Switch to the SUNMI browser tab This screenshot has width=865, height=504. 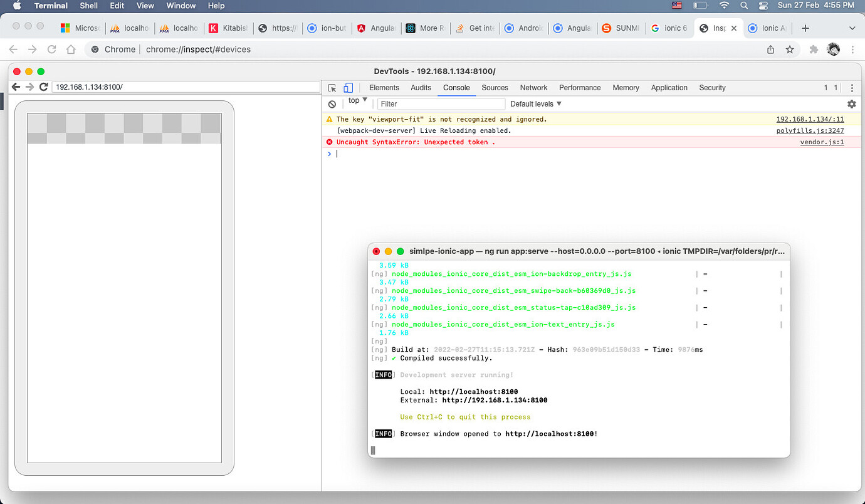tap(622, 28)
